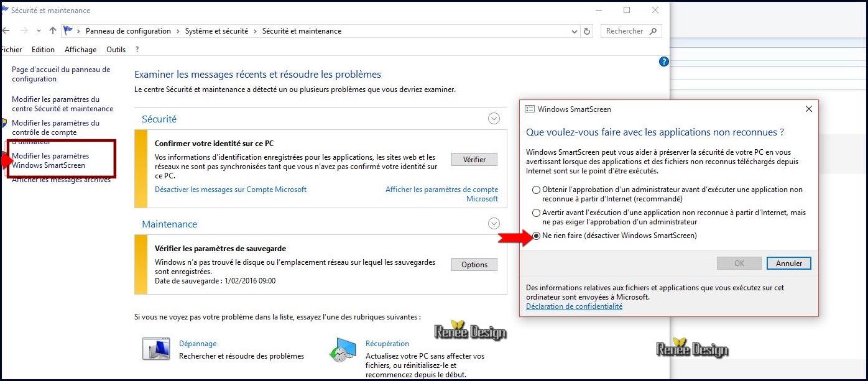Minimize the Sécurité et maintenance window
This screenshot has height=381, width=868.
(x=599, y=10)
